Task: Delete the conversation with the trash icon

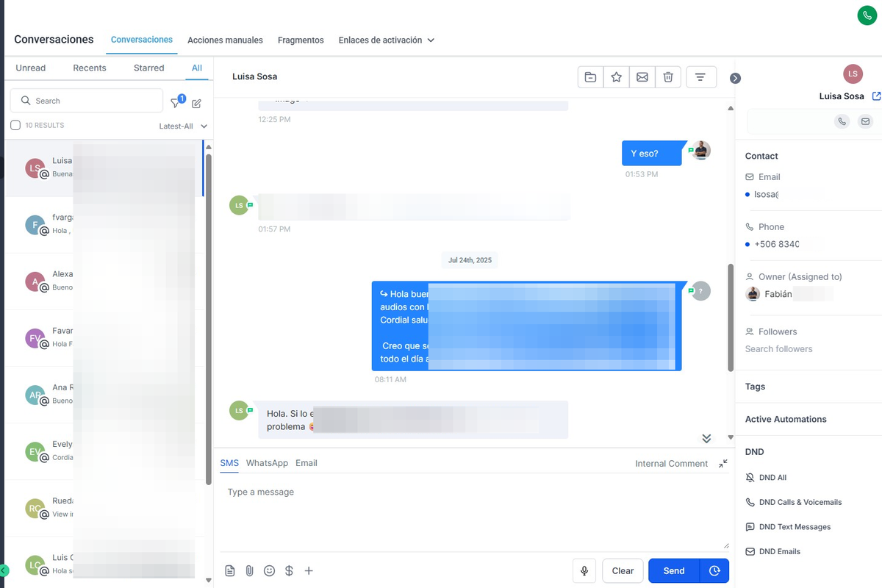Action: pos(668,76)
